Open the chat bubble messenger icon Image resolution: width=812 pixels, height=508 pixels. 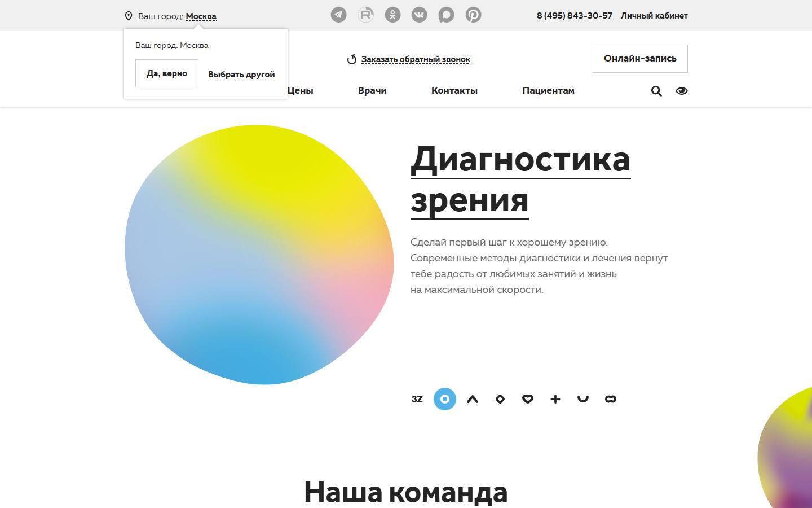click(446, 15)
